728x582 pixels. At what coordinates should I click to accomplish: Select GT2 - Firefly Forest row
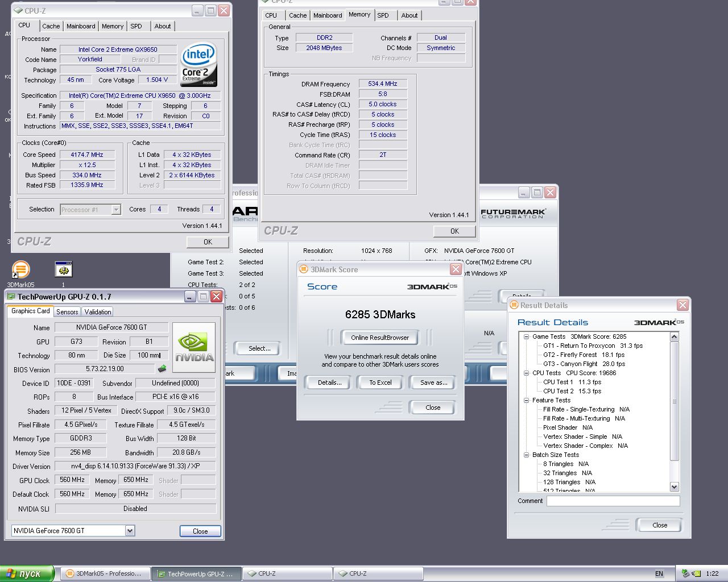pos(584,355)
